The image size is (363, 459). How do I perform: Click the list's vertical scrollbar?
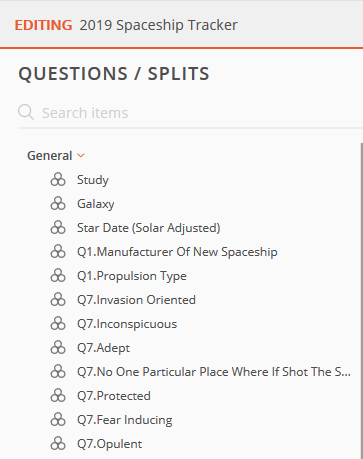pyautogui.click(x=362, y=301)
